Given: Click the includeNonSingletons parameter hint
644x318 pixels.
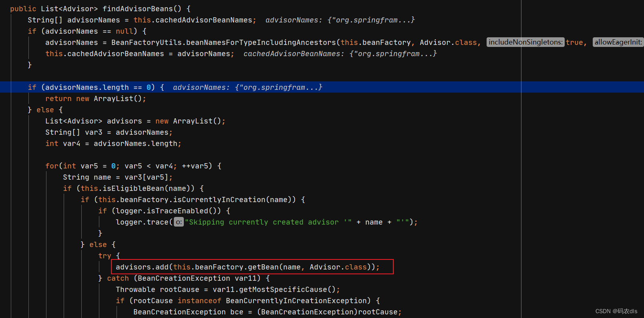Looking at the screenshot, I should coord(525,42).
